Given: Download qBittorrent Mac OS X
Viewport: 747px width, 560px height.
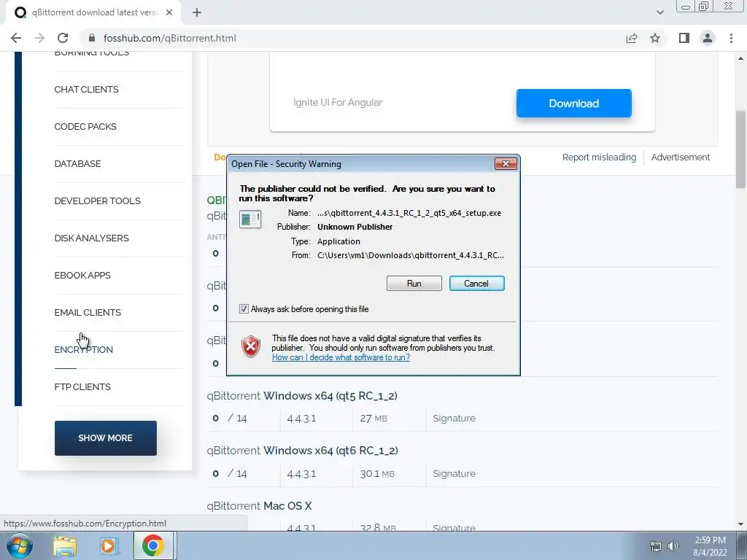Looking at the screenshot, I should click(259, 506).
